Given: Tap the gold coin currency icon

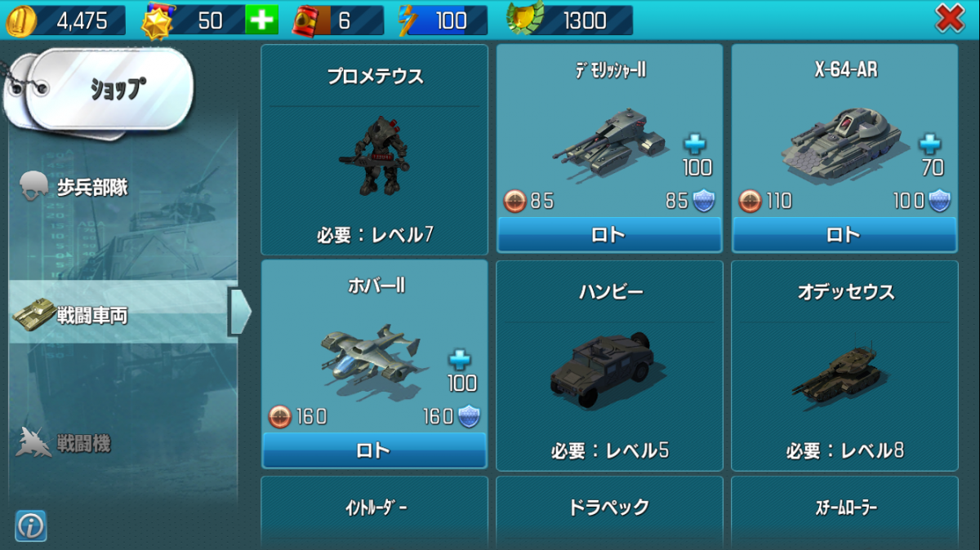Looking at the screenshot, I should 21,21.
